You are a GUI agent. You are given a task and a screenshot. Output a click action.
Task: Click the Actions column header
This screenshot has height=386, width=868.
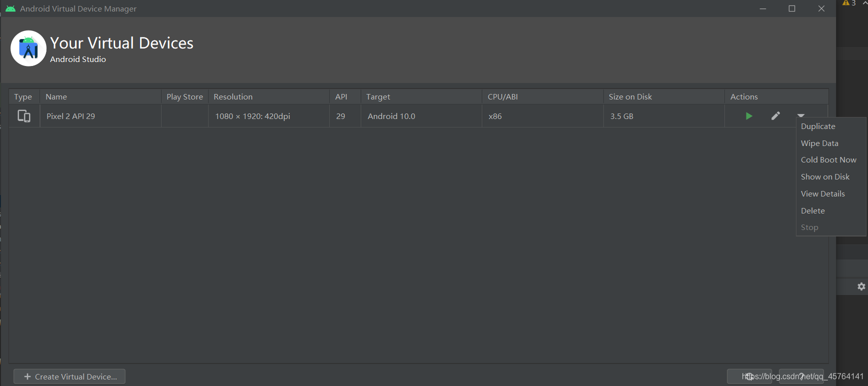click(776, 97)
